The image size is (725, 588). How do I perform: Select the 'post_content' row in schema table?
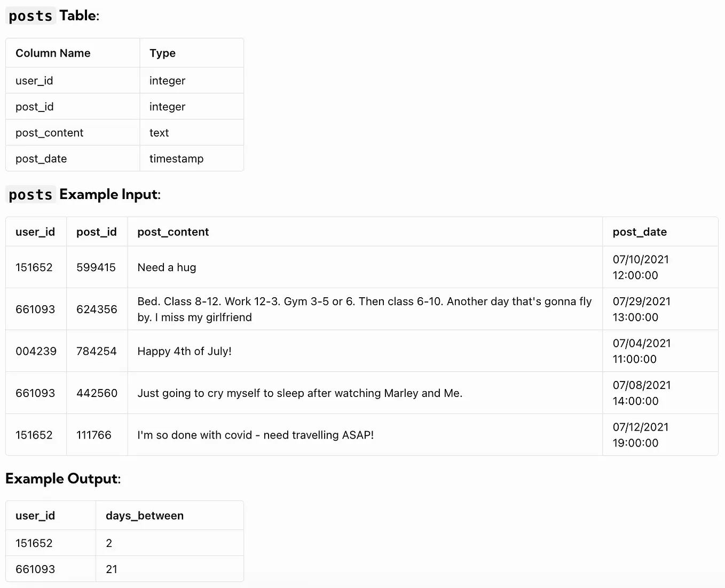[x=124, y=132]
